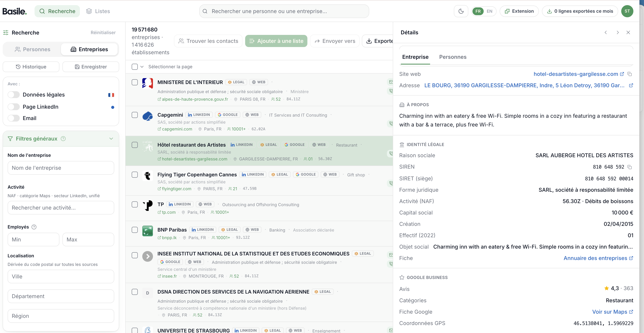Image resolution: width=644 pixels, height=333 pixels.
Task: Click the Employés Min input
Action: click(34, 240)
